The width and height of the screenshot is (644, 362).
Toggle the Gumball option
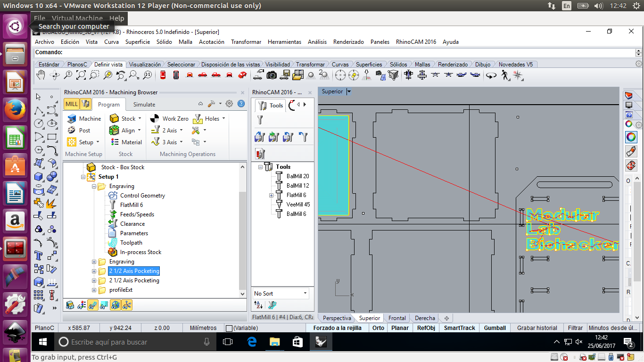(495, 328)
